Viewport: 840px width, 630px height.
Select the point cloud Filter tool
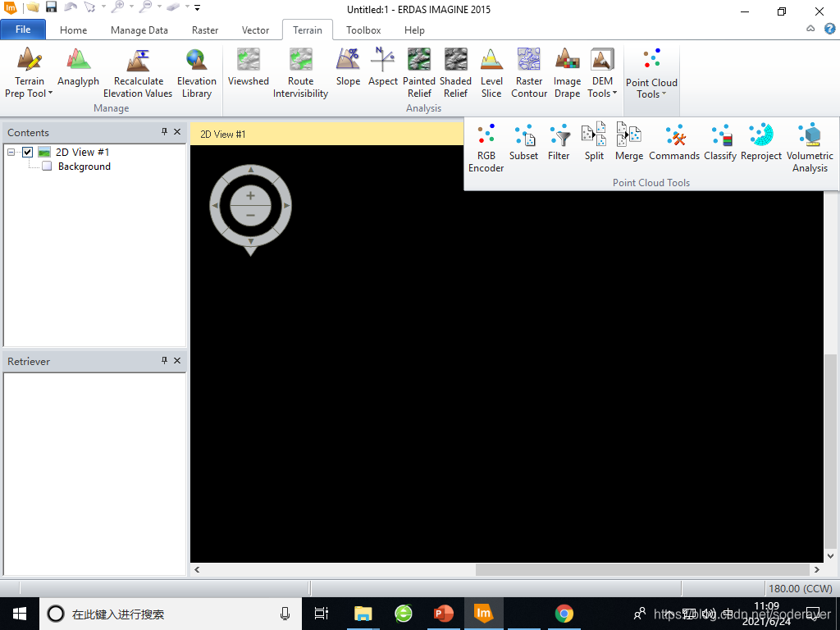[x=558, y=142]
